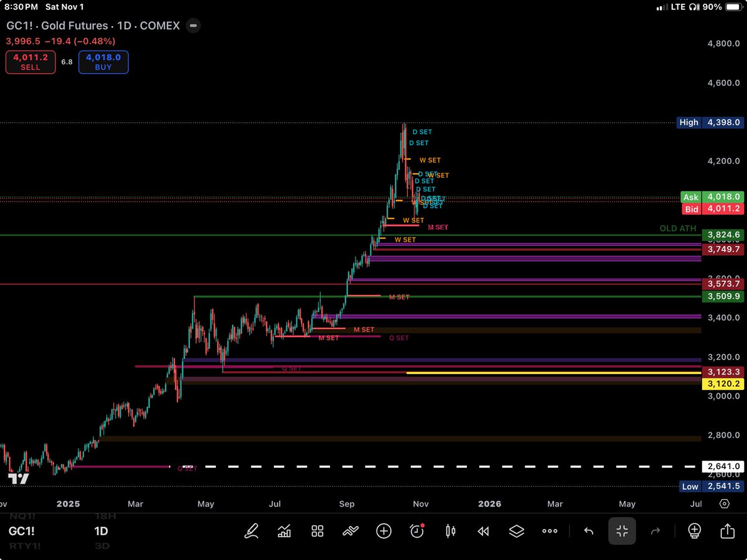This screenshot has width=747, height=560.
Task: Tap the headphones status icon
Action: click(x=695, y=7)
